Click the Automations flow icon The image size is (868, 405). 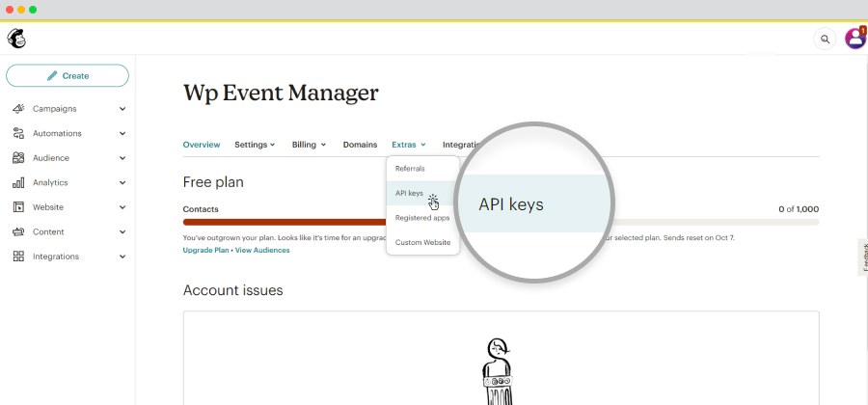[x=18, y=133]
